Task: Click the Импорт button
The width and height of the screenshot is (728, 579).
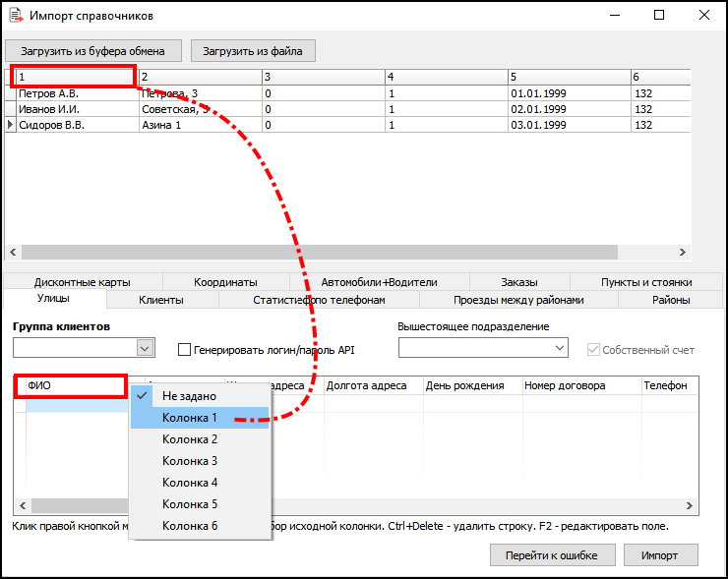Action: coord(658,554)
